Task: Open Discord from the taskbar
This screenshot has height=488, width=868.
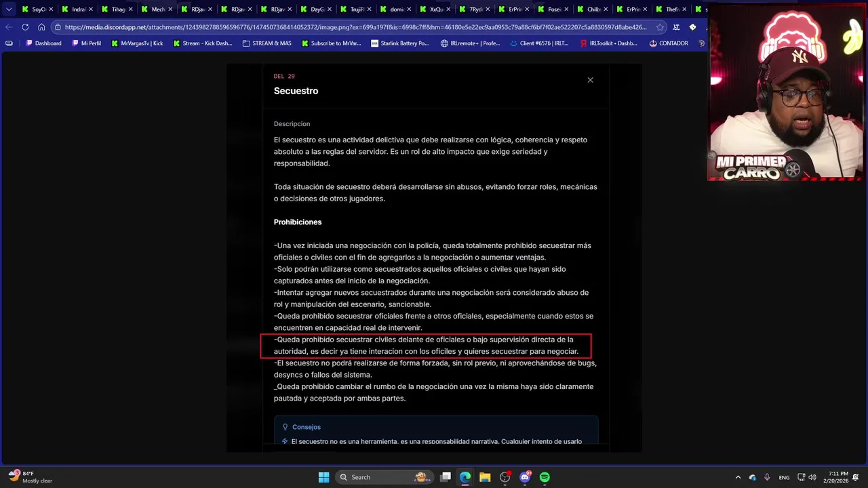Action: [525, 477]
